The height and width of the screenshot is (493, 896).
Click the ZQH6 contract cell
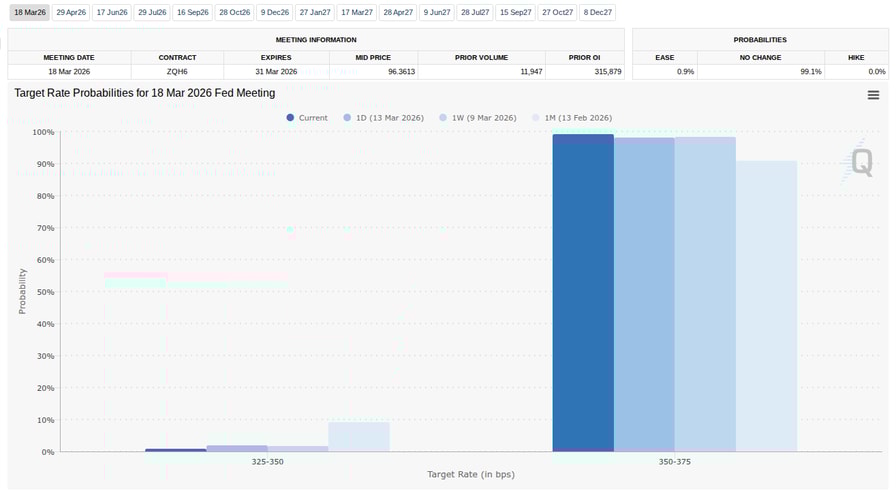(177, 72)
